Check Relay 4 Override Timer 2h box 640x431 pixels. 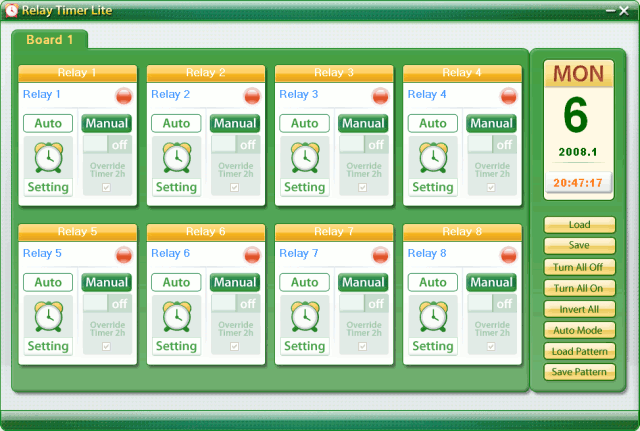(491, 187)
